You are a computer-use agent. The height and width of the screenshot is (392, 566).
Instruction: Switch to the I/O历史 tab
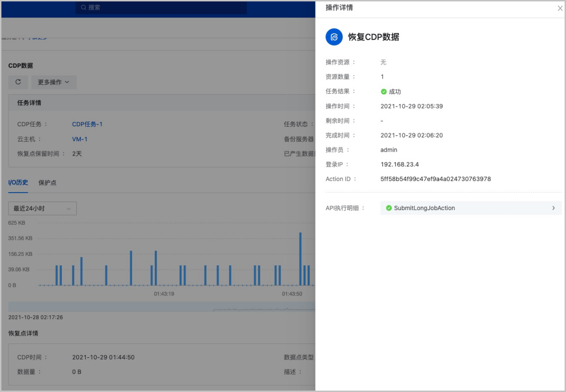coord(18,182)
